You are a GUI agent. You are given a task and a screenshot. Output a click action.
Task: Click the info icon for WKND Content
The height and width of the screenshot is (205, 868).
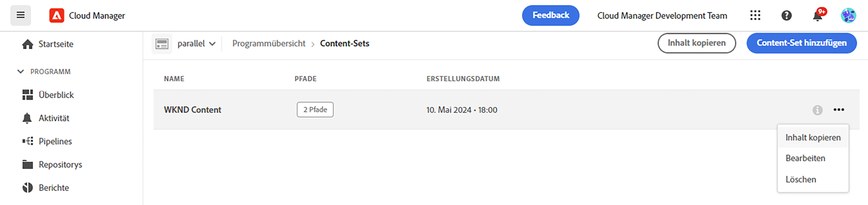coord(817,110)
